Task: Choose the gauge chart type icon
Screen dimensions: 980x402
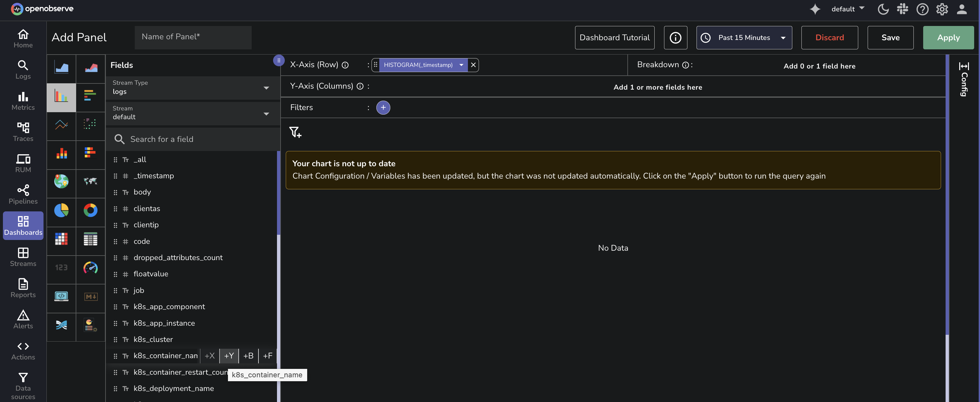Action: pyautogui.click(x=90, y=268)
